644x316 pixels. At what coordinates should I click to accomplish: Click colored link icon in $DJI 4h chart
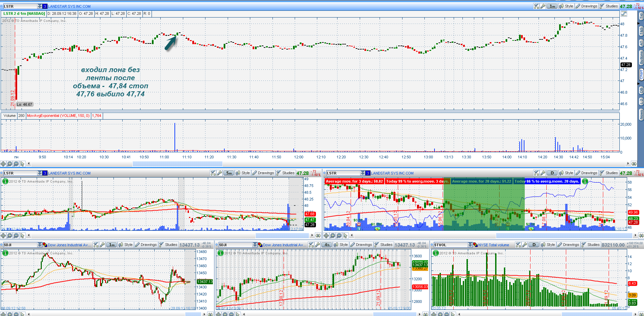260,245
